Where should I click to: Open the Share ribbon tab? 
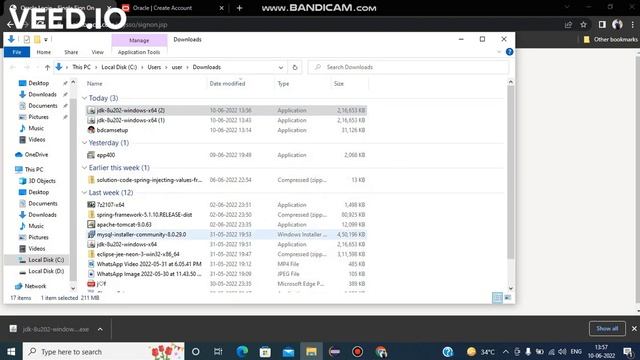(x=71, y=52)
